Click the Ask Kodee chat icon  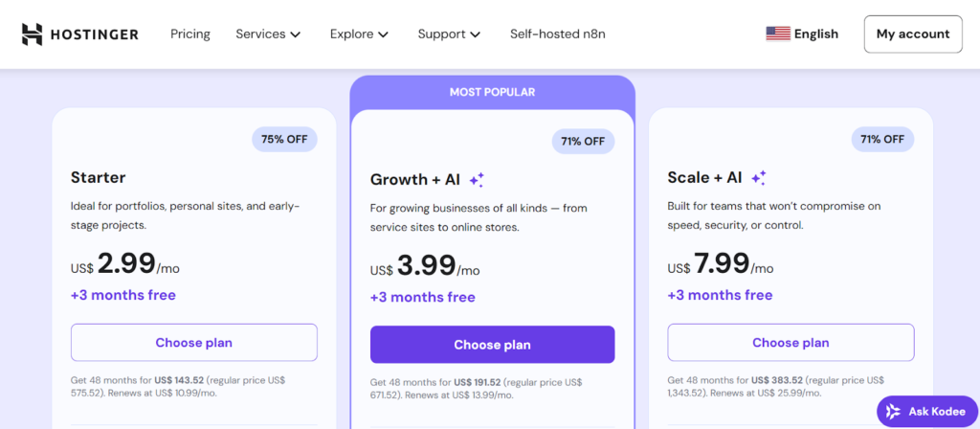tap(893, 411)
